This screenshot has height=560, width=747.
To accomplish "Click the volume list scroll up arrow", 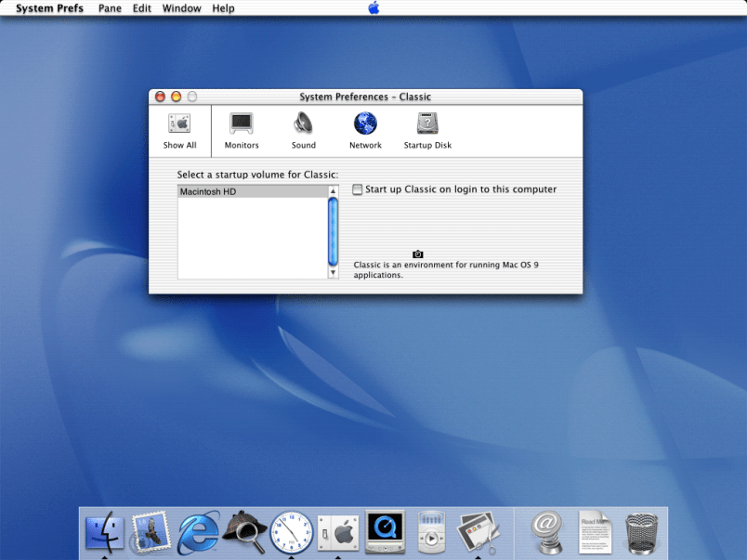I will 334,191.
